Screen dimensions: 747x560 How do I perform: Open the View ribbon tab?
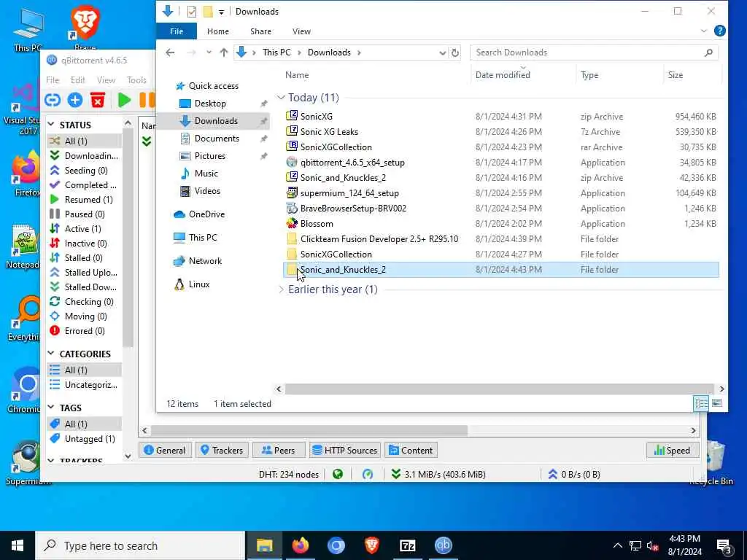pos(301,31)
